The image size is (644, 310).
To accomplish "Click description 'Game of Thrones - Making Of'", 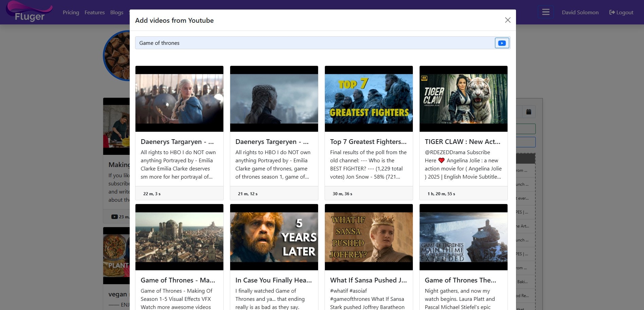I will tap(177, 291).
